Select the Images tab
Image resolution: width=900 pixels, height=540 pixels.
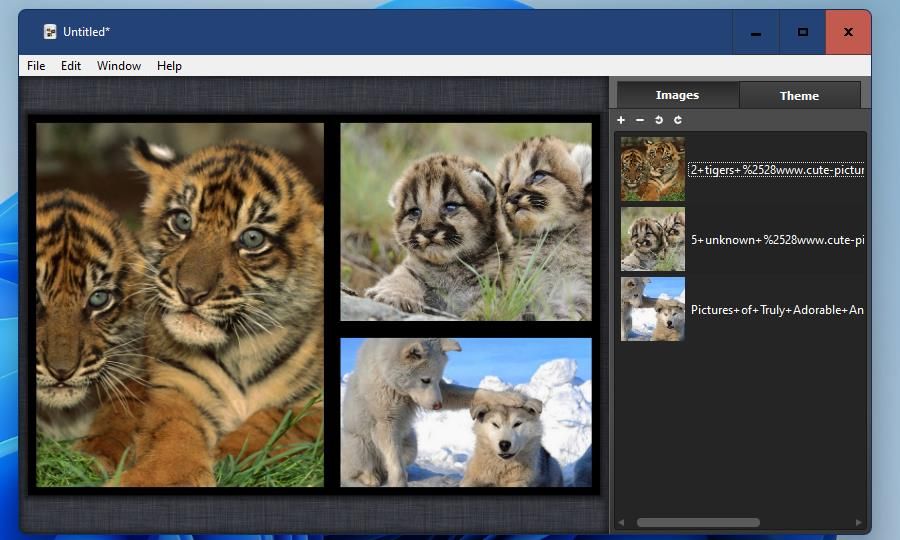[x=677, y=95]
